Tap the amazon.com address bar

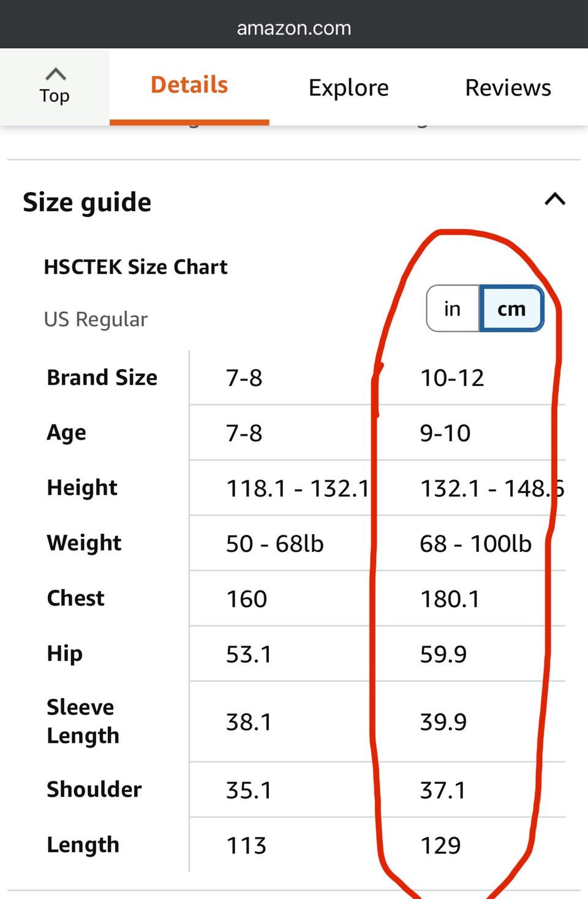294,28
